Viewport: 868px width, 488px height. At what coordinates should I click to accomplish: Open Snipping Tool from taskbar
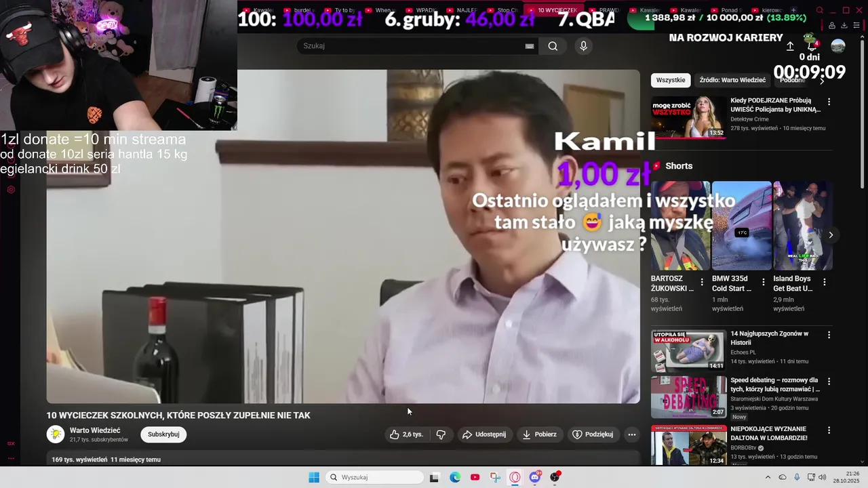pyautogui.click(x=495, y=477)
